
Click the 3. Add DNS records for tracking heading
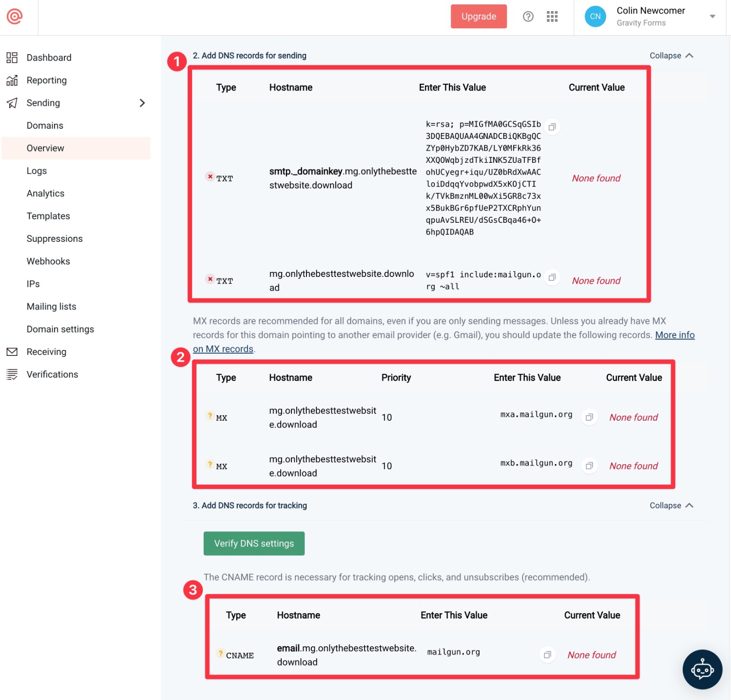[x=250, y=506]
